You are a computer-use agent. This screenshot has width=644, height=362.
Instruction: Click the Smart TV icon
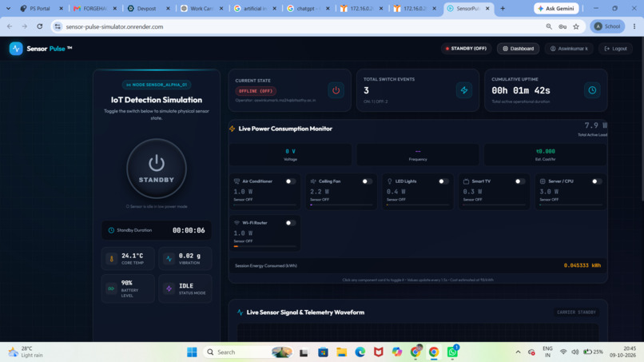[466, 181]
